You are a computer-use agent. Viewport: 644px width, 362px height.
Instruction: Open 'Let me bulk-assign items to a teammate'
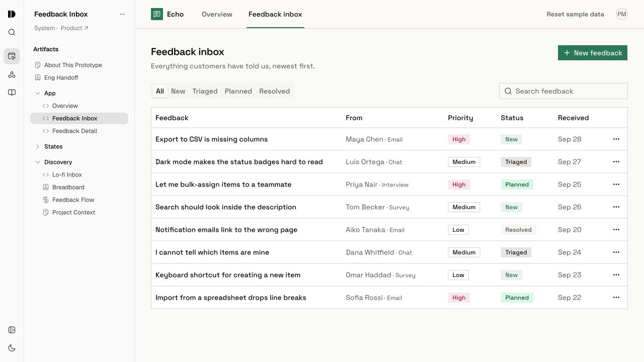click(x=223, y=185)
